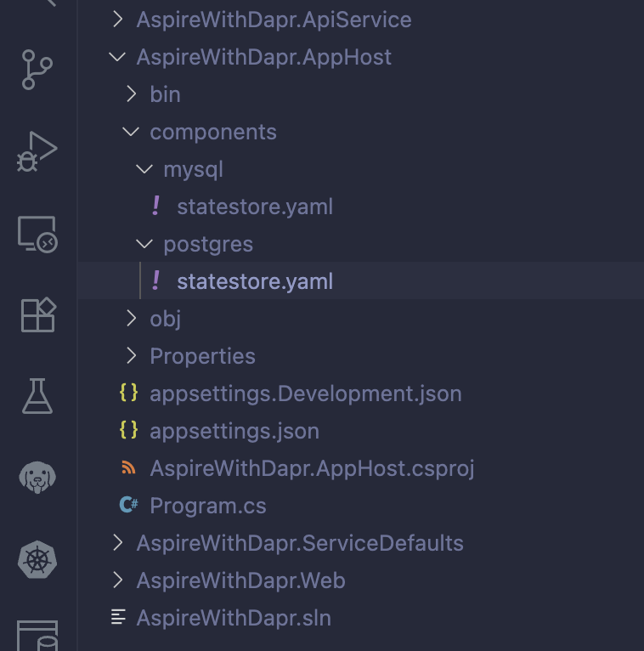Collapse the components folder
This screenshot has width=644, height=651.
pyautogui.click(x=212, y=132)
